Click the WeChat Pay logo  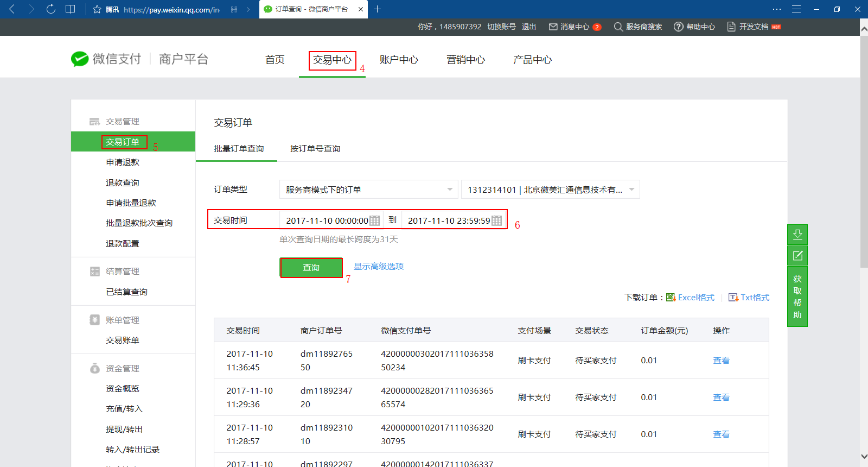point(80,59)
